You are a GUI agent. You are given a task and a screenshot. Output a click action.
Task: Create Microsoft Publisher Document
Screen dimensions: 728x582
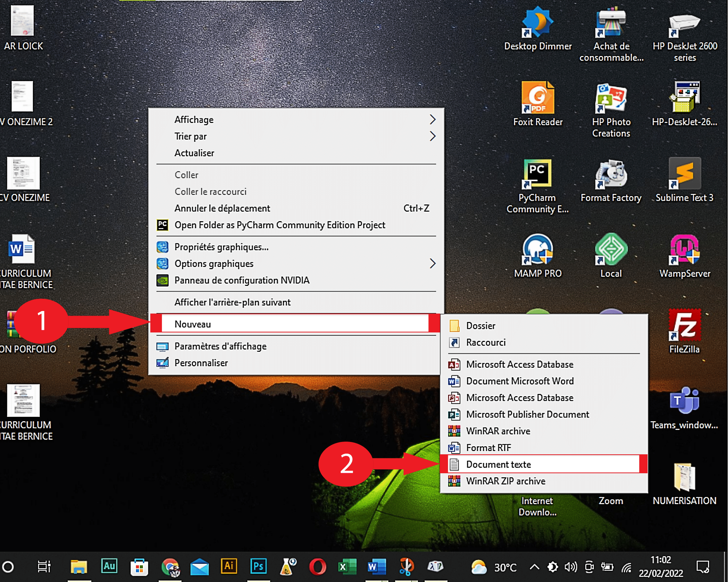pos(544,414)
